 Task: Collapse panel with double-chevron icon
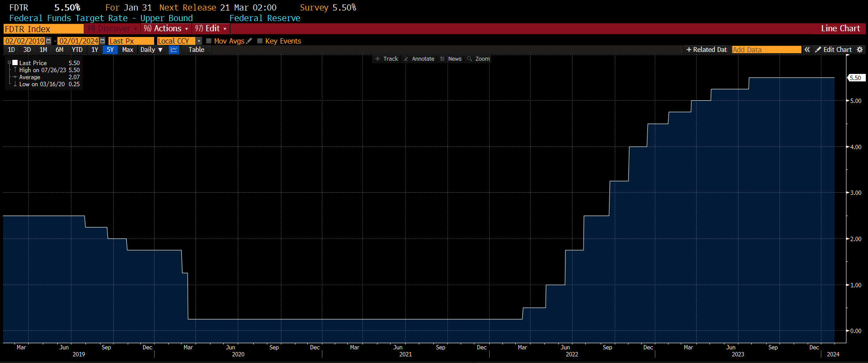(807, 50)
